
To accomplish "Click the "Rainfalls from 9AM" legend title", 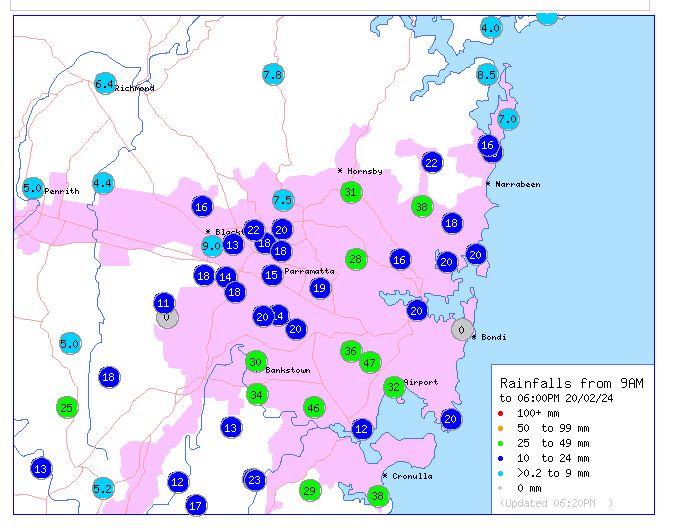I will [571, 383].
